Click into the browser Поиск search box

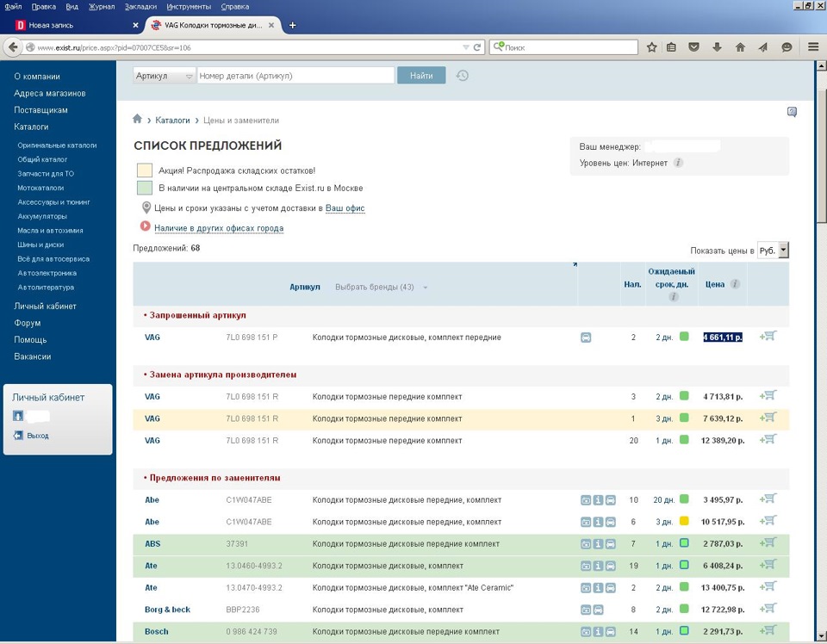pos(563,47)
